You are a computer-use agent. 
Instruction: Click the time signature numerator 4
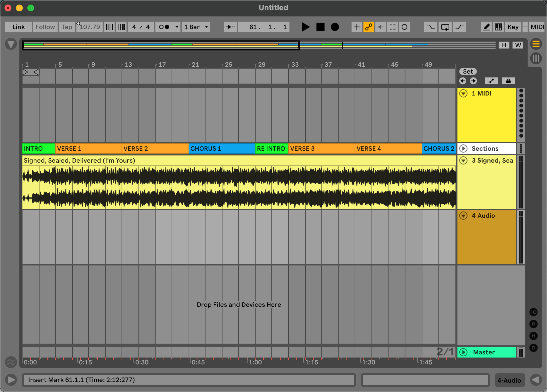click(x=134, y=27)
